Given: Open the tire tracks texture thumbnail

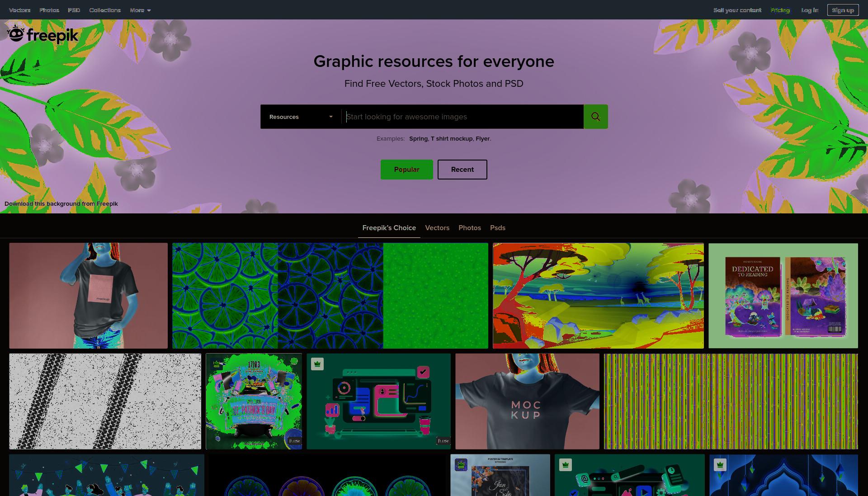Looking at the screenshot, I should coord(105,402).
